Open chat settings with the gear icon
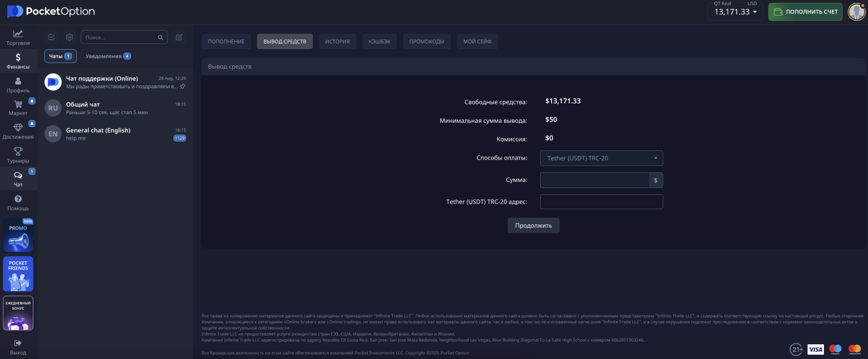The width and height of the screenshot is (868, 359). point(69,36)
